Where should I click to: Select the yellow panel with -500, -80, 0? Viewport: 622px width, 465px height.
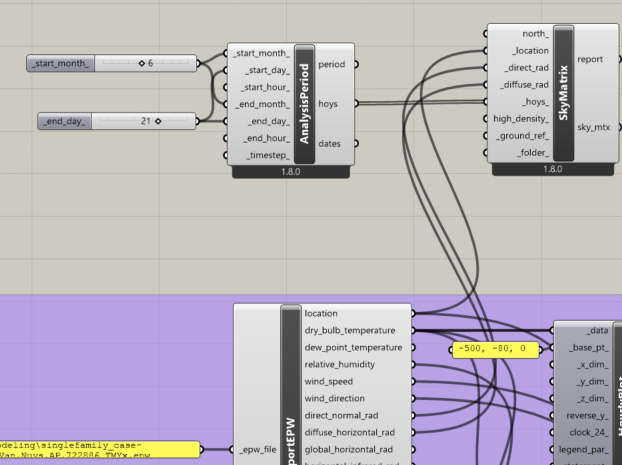[496, 350]
